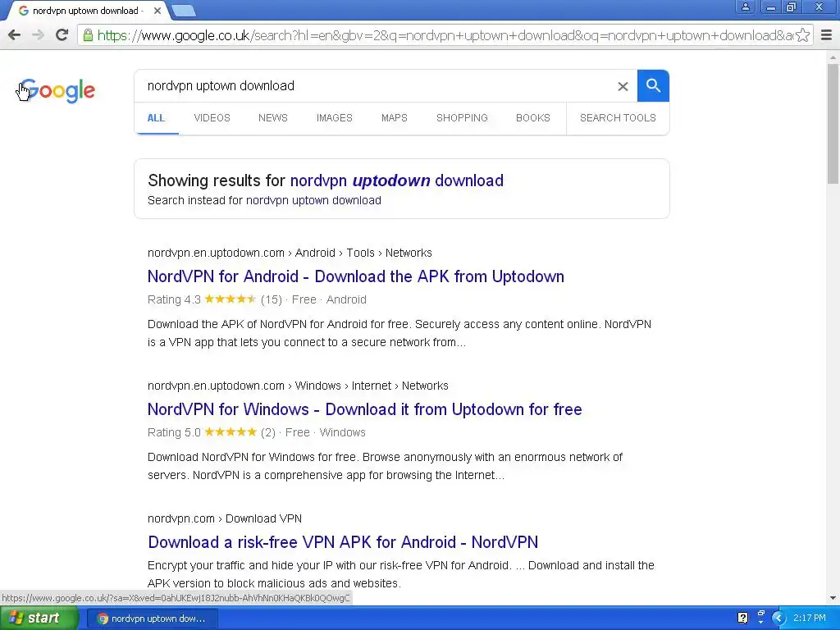The height and width of the screenshot is (630, 840).
Task: Click the Windows Internet Networks breadcrumb URL
Action: (x=298, y=386)
